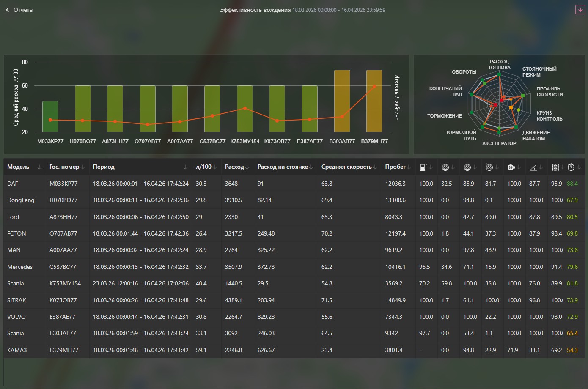Viewport: 588px width, 389px height.
Task: Go back to Отчёты
Action: [x=23, y=10]
